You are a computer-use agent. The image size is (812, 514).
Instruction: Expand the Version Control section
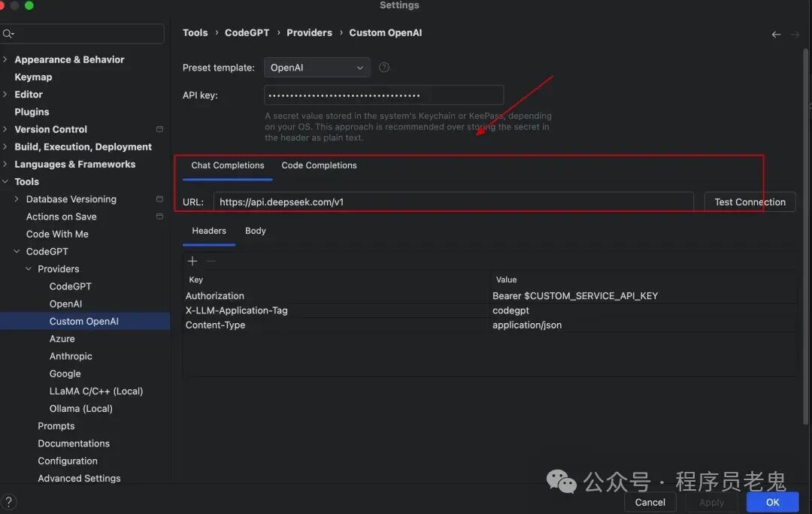pyautogui.click(x=5, y=129)
